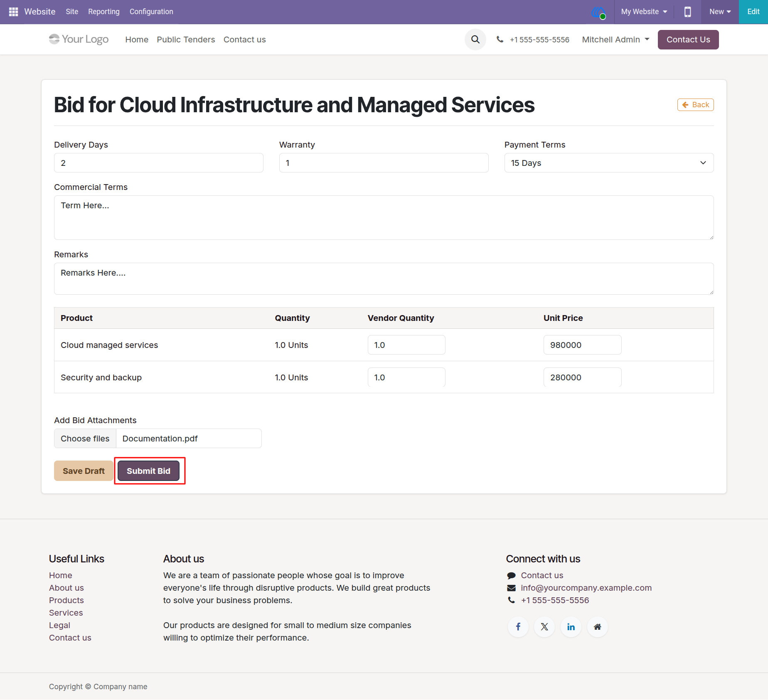Go back using the Back button
Viewport: 768px width, 700px height.
(695, 105)
